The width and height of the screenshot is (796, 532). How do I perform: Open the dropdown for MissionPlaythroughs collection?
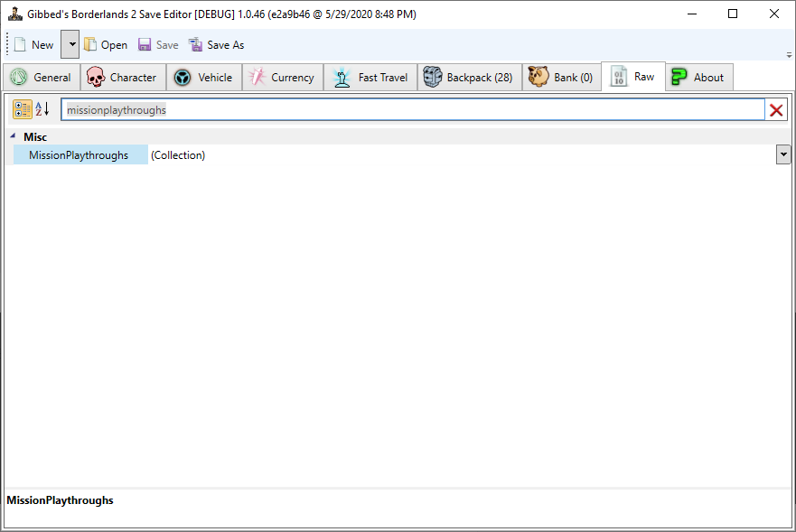(x=783, y=154)
